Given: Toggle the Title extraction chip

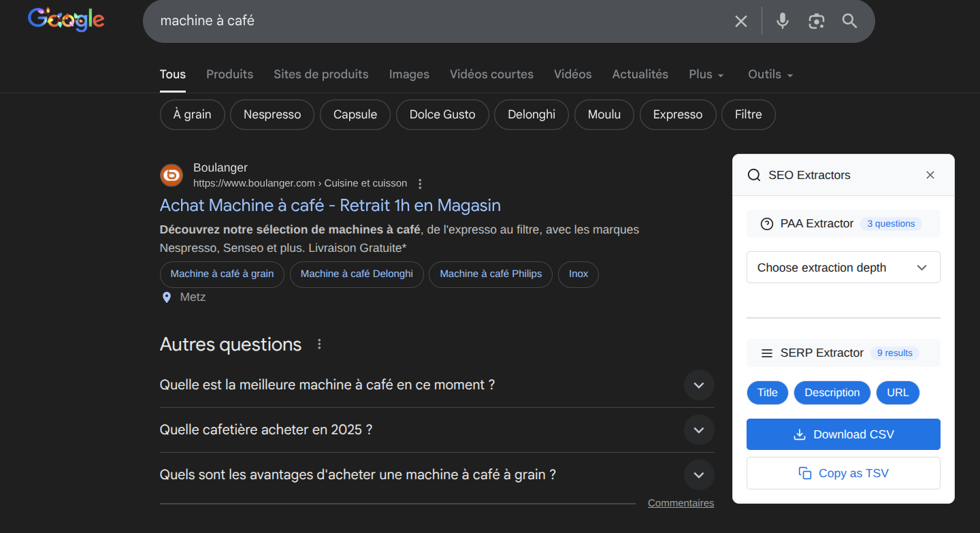Looking at the screenshot, I should [x=767, y=393].
